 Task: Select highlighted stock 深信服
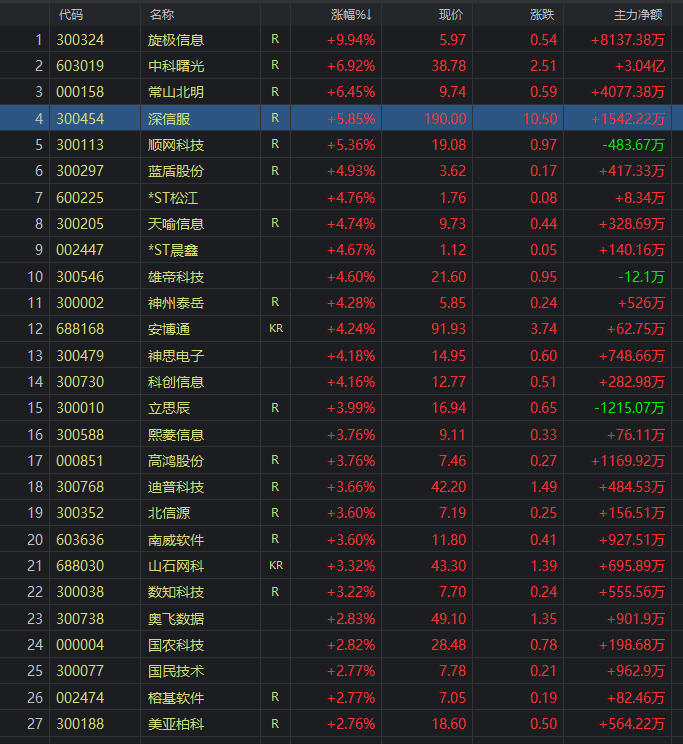(x=169, y=119)
